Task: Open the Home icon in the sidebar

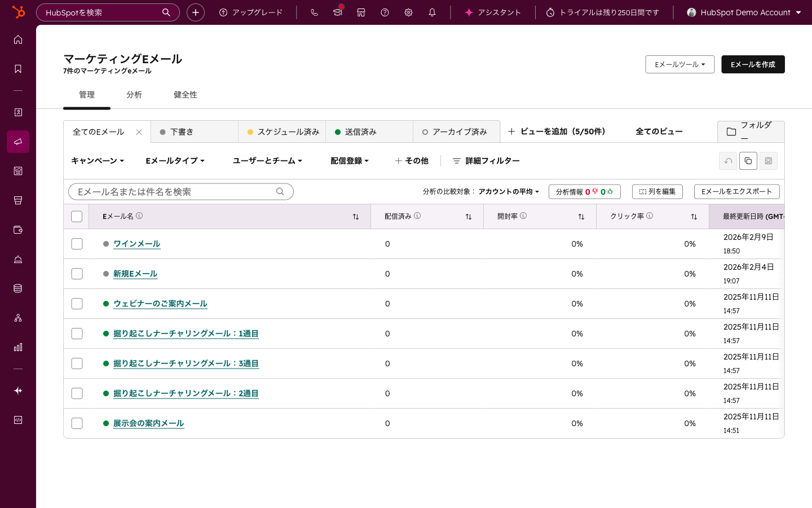Action: pyautogui.click(x=17, y=40)
